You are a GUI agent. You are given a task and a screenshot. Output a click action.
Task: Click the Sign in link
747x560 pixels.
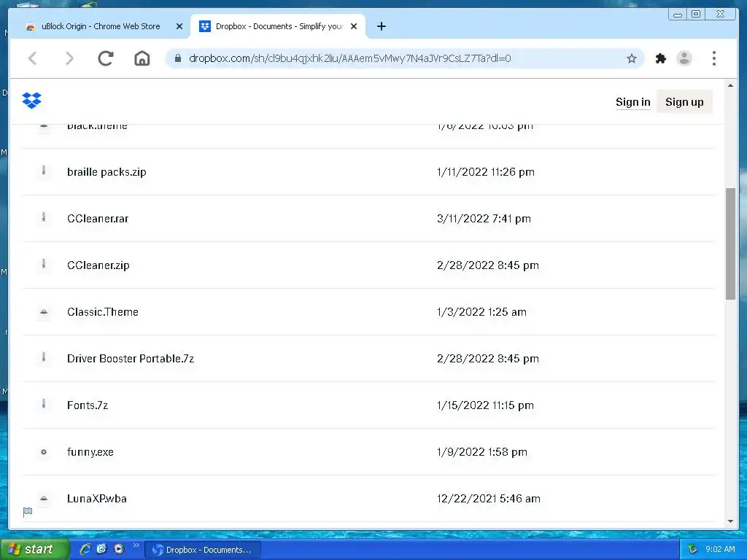(632, 102)
